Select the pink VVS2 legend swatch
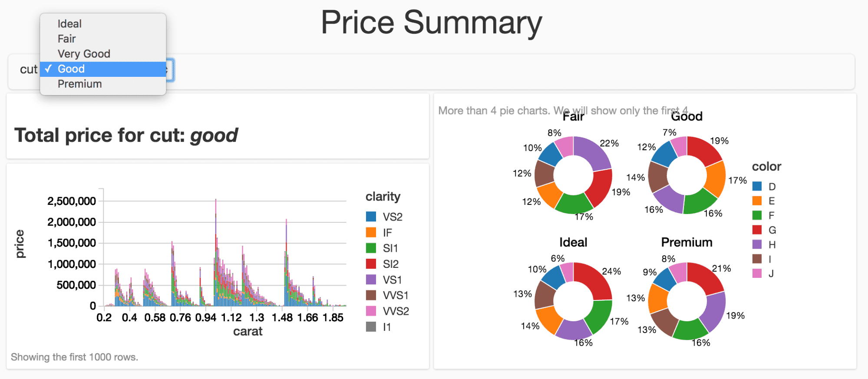Screen dimensions: 868x379 click(x=371, y=311)
